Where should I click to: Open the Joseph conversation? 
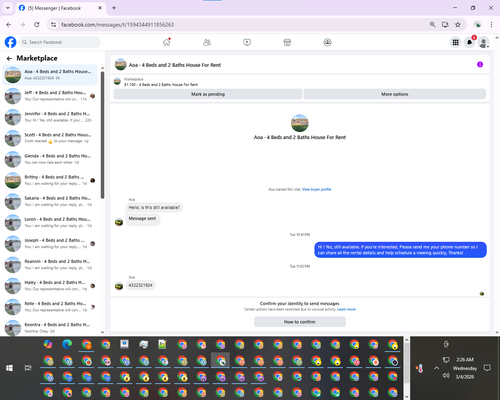(x=50, y=244)
